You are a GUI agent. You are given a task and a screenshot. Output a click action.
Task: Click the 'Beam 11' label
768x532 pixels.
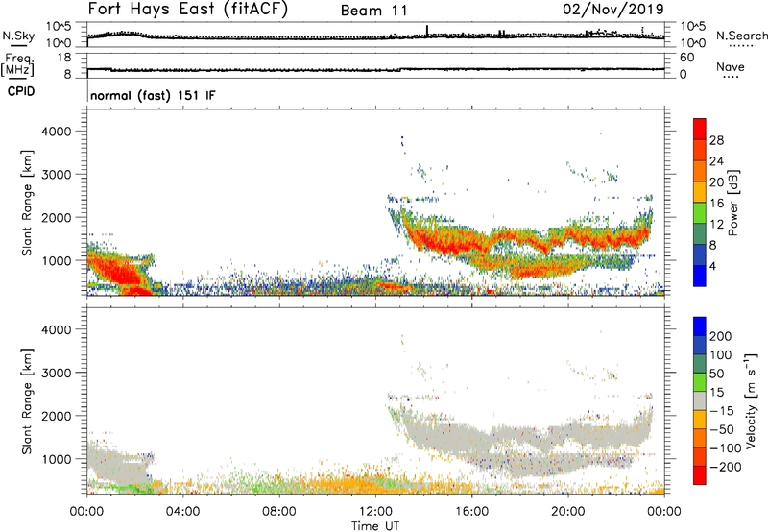point(374,11)
